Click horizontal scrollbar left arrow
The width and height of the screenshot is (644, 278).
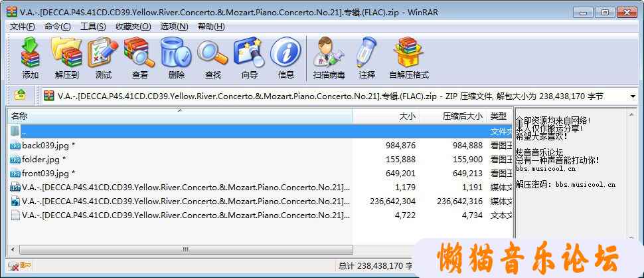[x=13, y=249]
